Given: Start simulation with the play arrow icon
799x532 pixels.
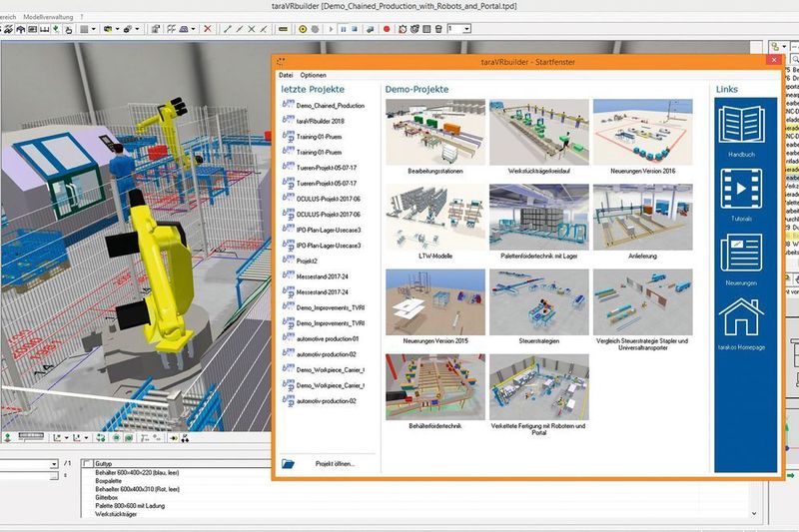Looking at the screenshot, I should coord(331,29).
